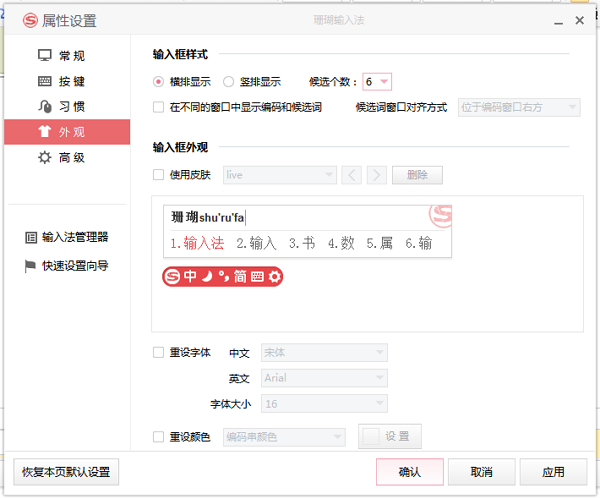Click the gear icon in preview bar
The width and height of the screenshot is (600, 499).
pyautogui.click(x=274, y=276)
